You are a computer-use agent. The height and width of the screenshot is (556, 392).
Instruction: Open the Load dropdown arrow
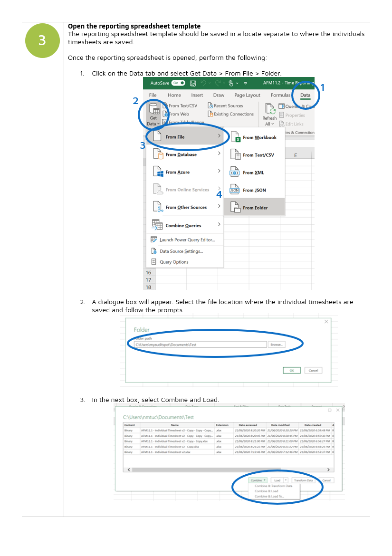click(286, 480)
